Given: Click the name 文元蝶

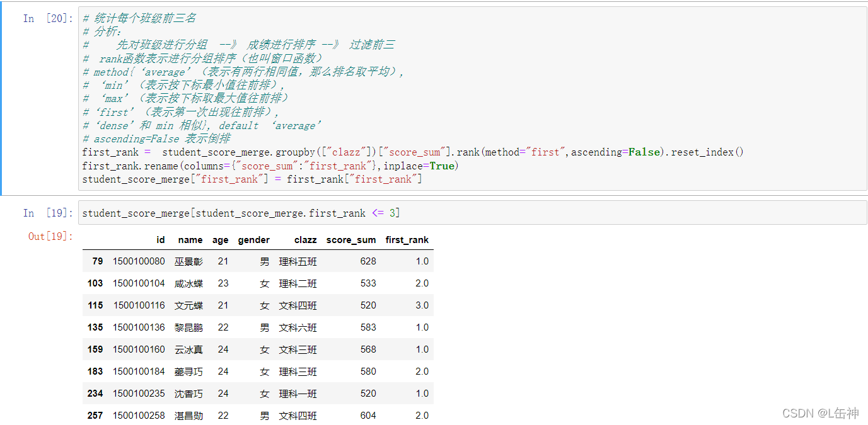Looking at the screenshot, I should point(189,305).
